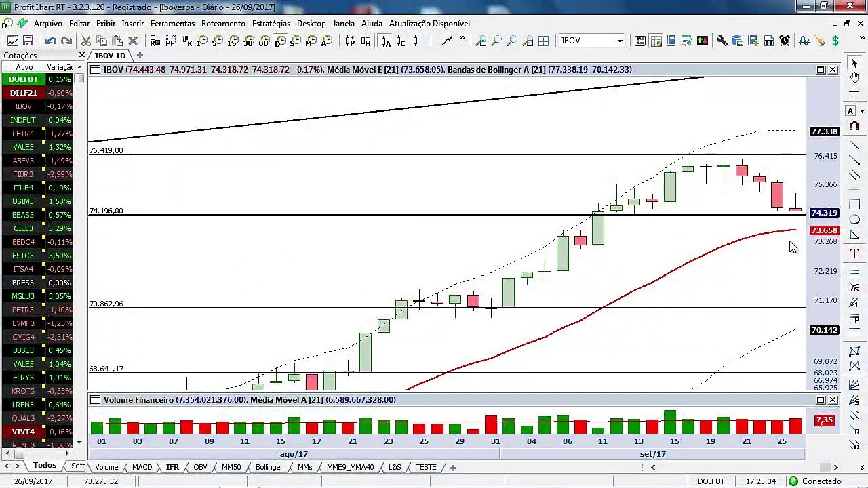Open the Variação column sort arrow
Viewport: 868px width, 488px height.
coord(79,67)
